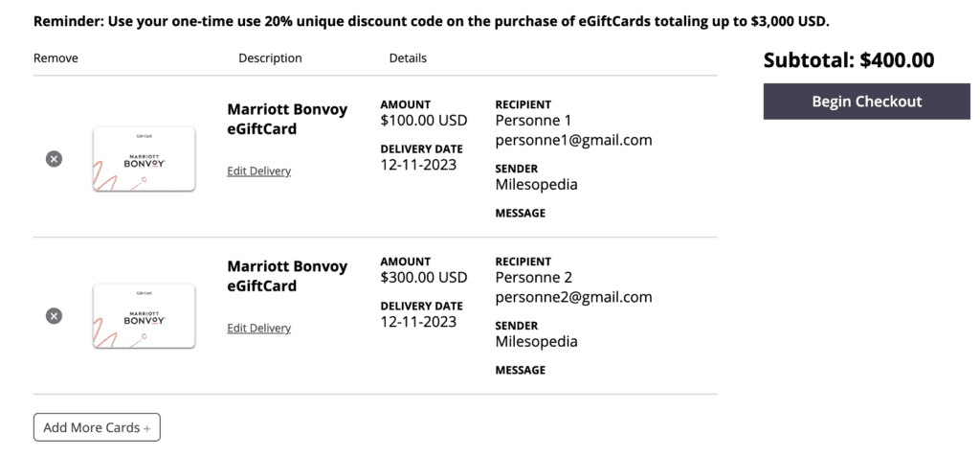This screenshot has height=456, width=980.
Task: Click the delivery date for Personne 1's card
Action: [418, 165]
